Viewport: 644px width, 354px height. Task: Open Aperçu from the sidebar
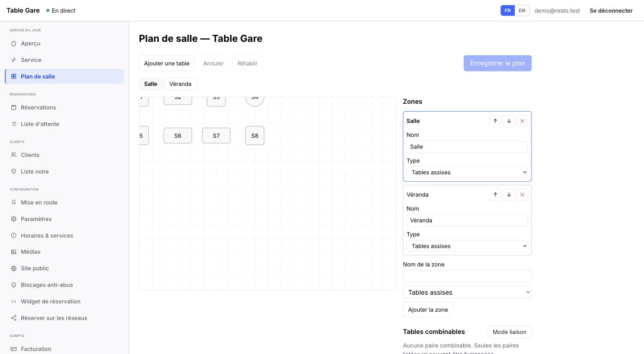(64, 44)
